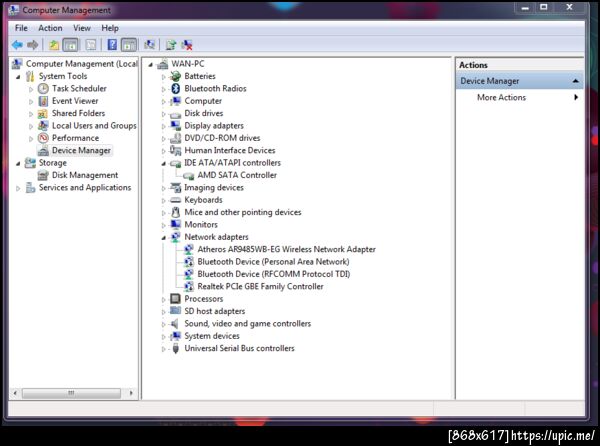Open the Action menu
Screen dimensions: 600x446
pyautogui.click(x=50, y=28)
